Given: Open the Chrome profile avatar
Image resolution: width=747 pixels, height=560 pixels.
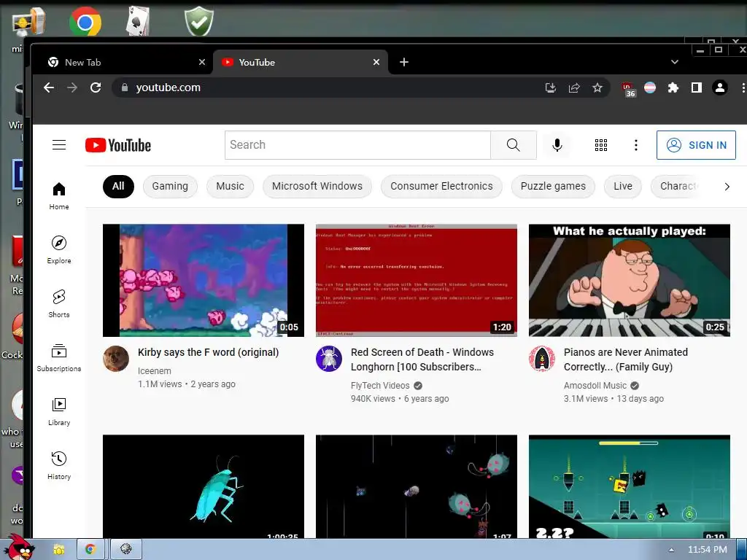Looking at the screenshot, I should pyautogui.click(x=720, y=87).
